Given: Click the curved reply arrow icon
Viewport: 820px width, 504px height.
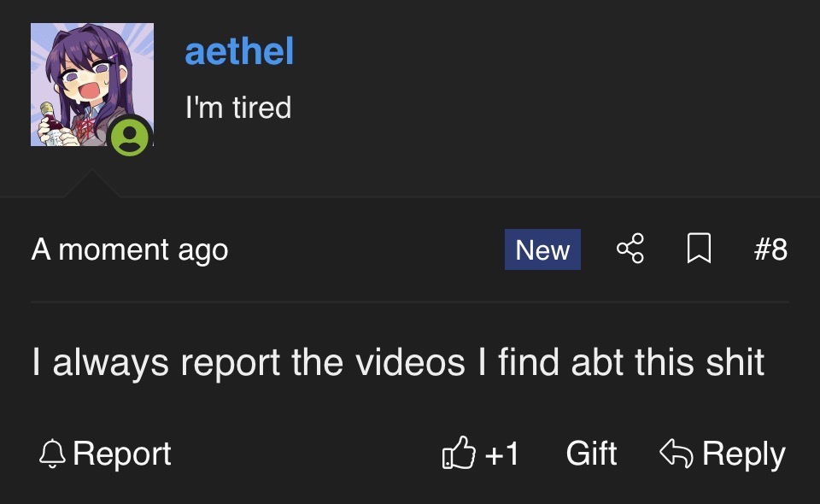Looking at the screenshot, I should click(x=676, y=453).
